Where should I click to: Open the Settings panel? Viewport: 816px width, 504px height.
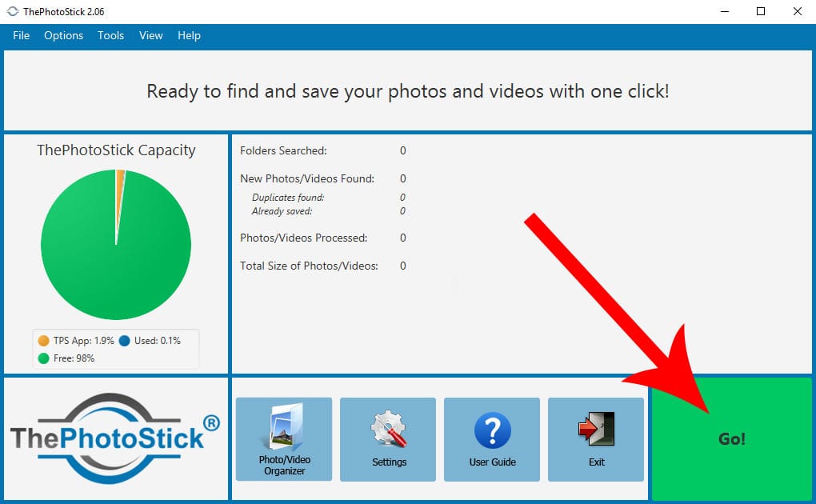coord(387,438)
